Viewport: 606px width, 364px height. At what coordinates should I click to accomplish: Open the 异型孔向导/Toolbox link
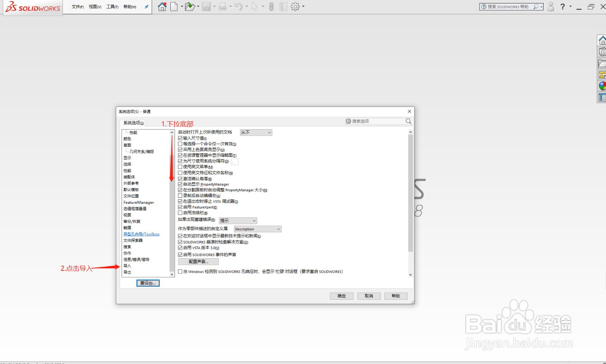click(141, 234)
